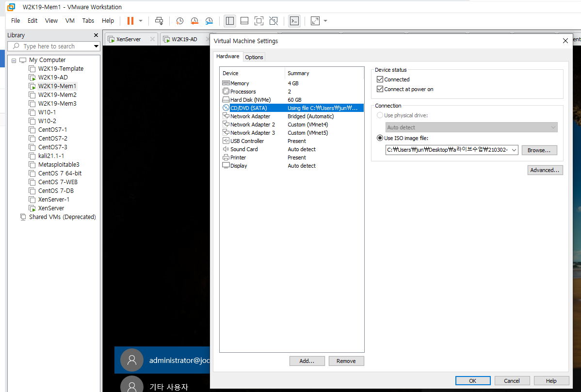Open the View menu

coord(51,21)
